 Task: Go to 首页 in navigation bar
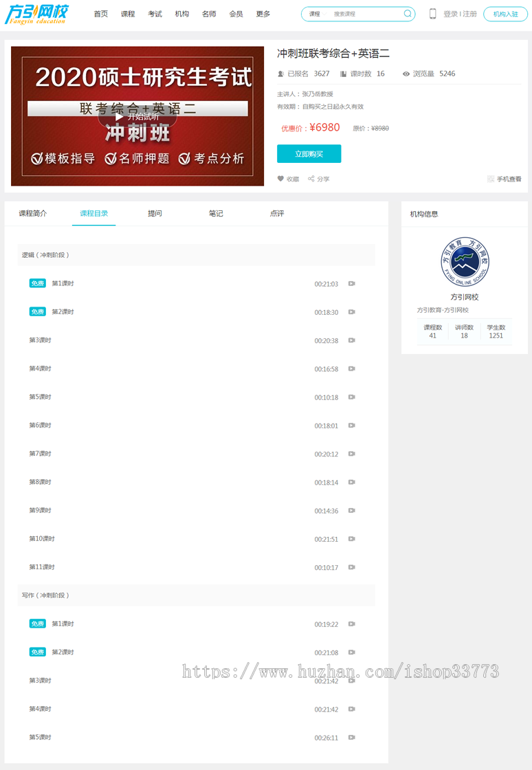(x=100, y=14)
